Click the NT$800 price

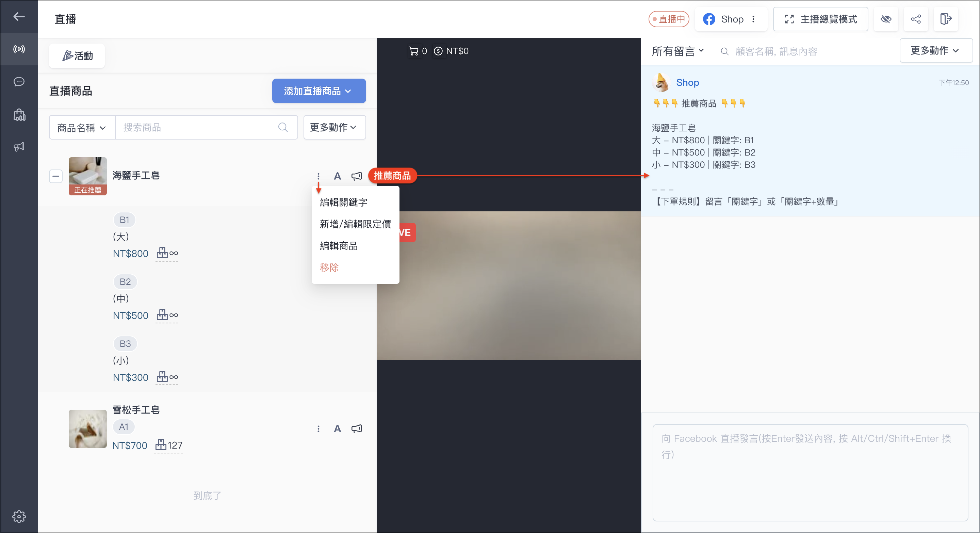pos(130,253)
